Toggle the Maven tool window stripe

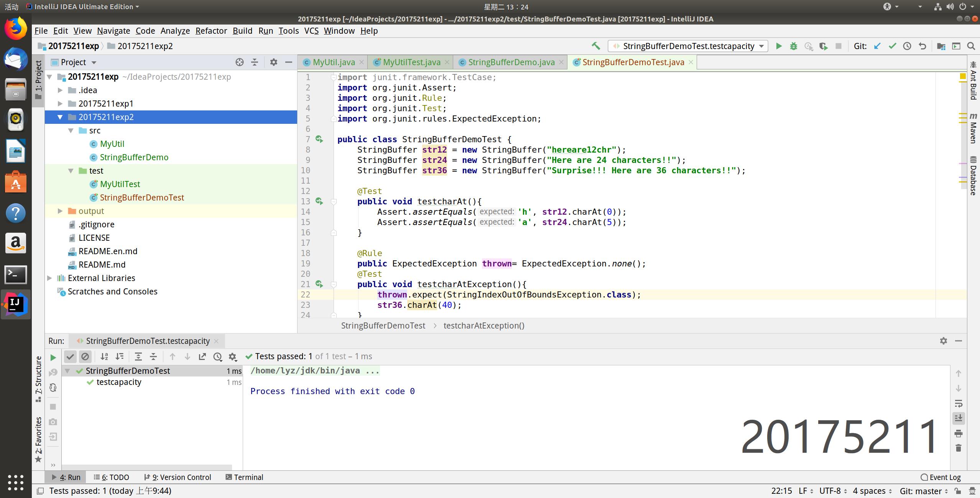973,128
